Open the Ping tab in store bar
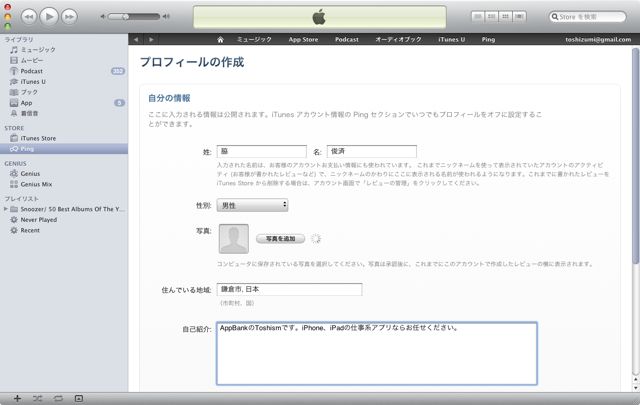The height and width of the screenshot is (405, 640). pyautogui.click(x=488, y=40)
